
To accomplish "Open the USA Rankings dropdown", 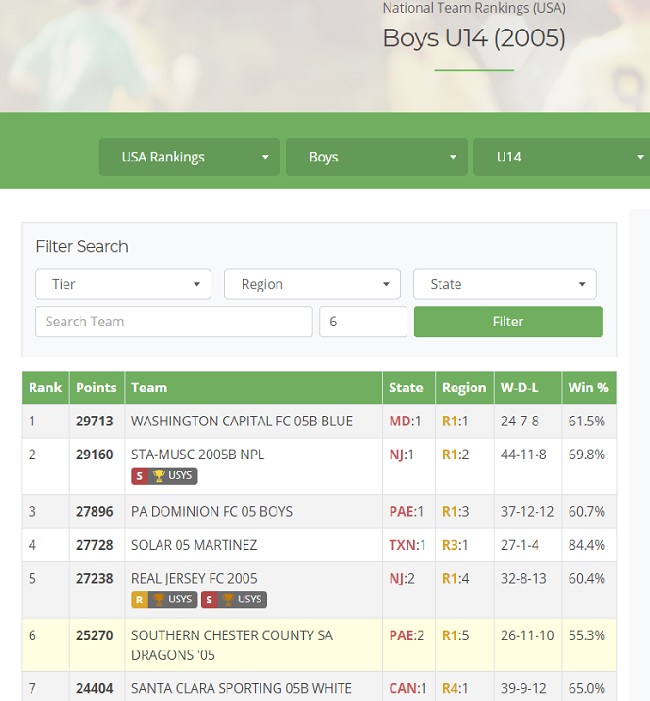I will 189,157.
